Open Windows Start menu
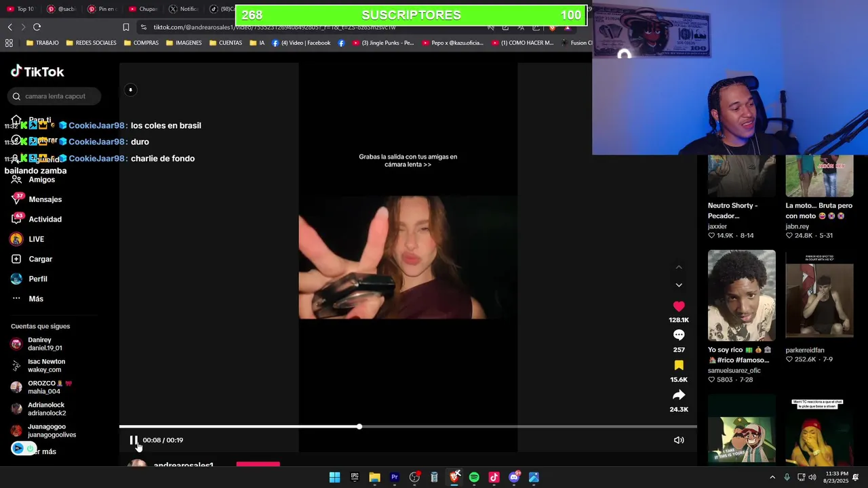Viewport: 868px width, 488px height. pyautogui.click(x=334, y=477)
